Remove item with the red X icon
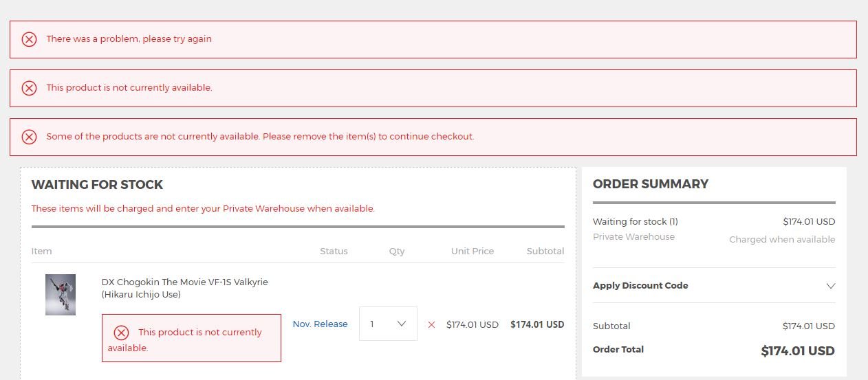 pos(431,325)
